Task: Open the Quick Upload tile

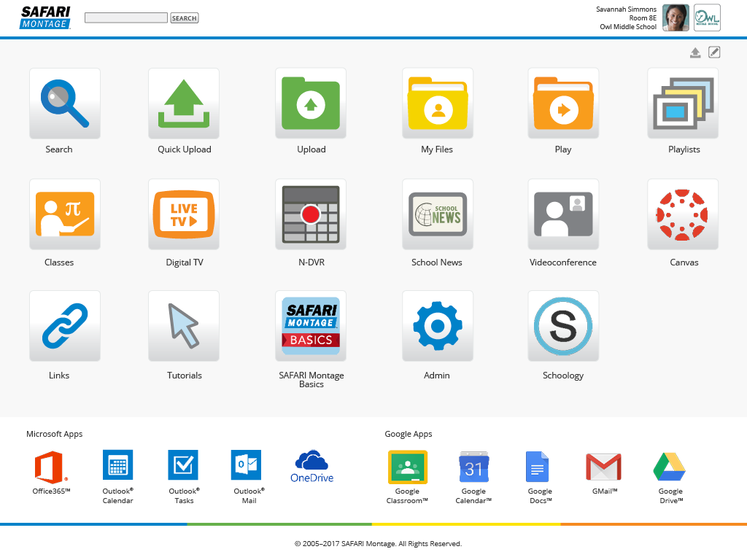Action: pyautogui.click(x=184, y=104)
